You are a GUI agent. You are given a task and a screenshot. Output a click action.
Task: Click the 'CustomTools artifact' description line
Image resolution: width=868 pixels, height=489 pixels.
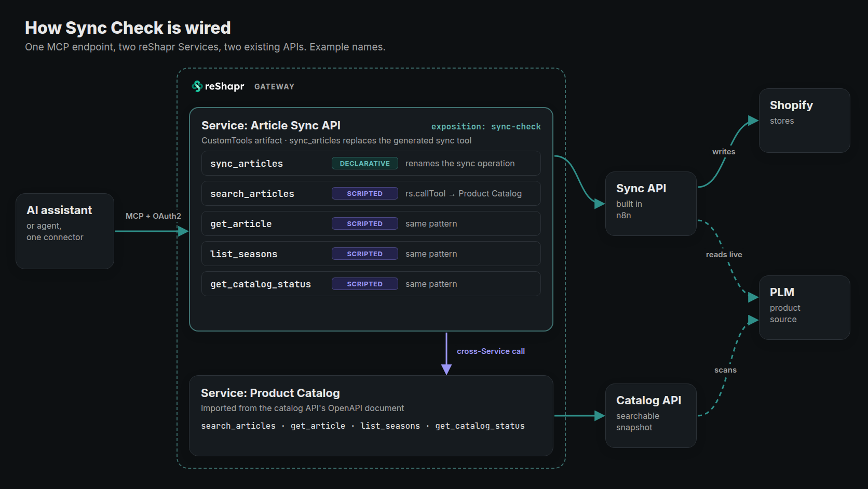[x=336, y=140]
